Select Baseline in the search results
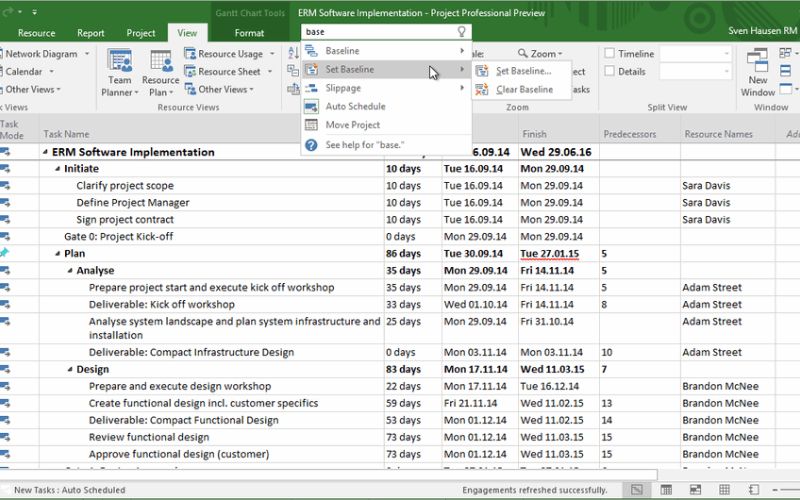Image resolution: width=800 pixels, height=500 pixels. [x=385, y=51]
